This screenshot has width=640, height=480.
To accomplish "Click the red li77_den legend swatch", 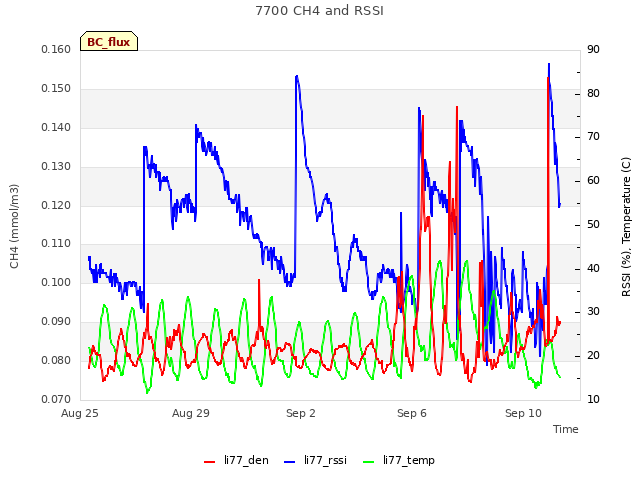I will [x=209, y=462].
